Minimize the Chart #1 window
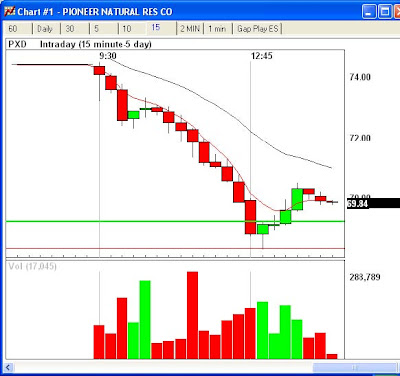This screenshot has height=376, width=400. coord(369,12)
